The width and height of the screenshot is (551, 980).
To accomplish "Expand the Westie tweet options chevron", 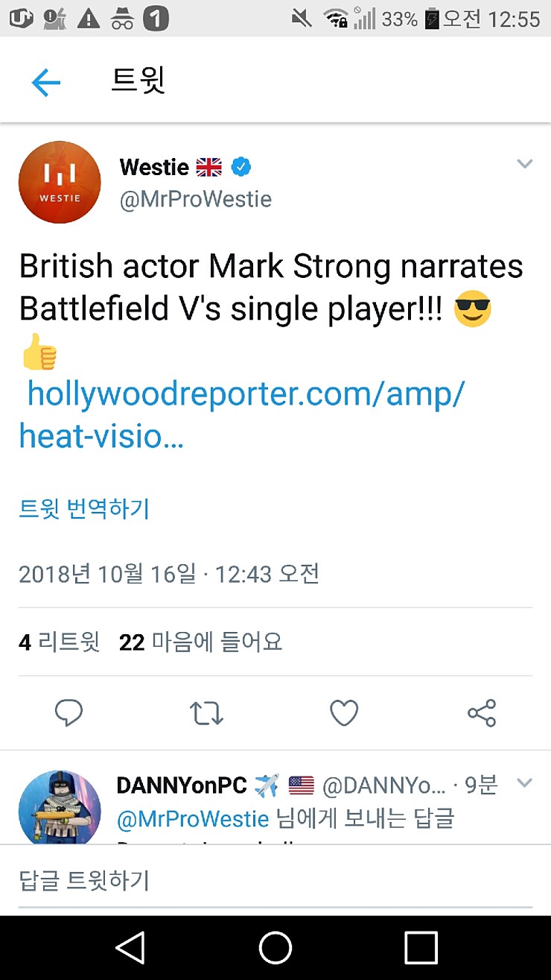I will coord(525,164).
